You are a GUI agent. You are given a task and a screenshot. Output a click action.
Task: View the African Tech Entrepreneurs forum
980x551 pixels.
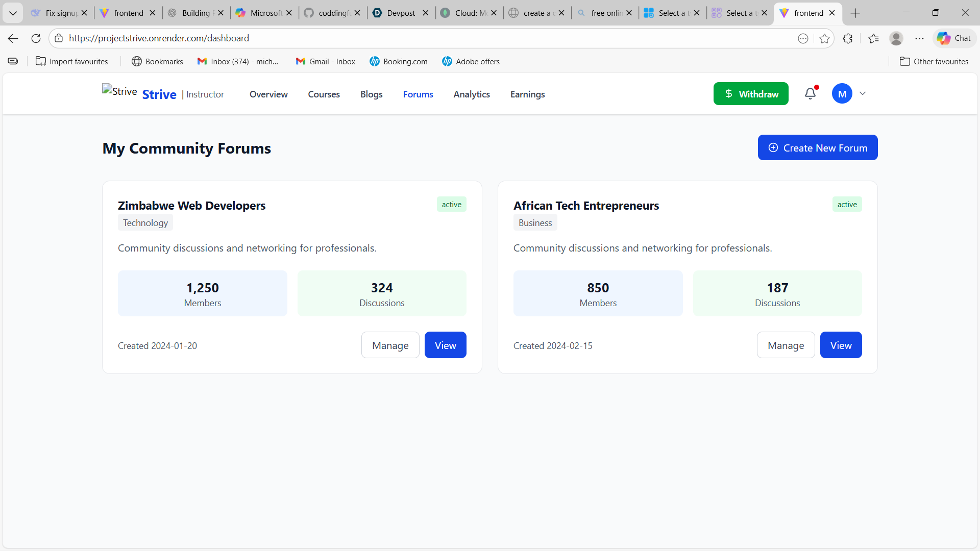[x=841, y=345]
